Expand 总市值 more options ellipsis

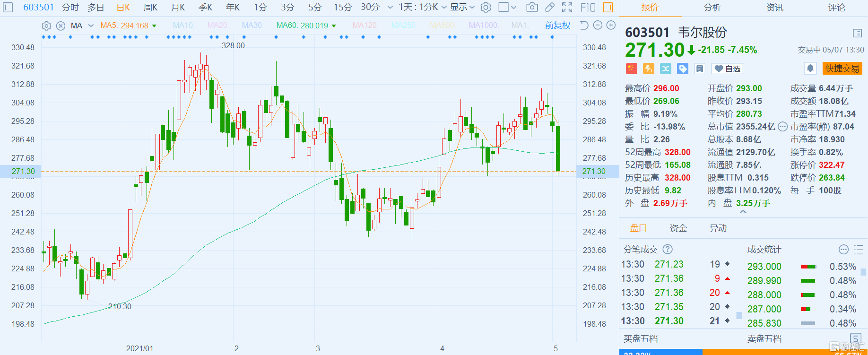click(x=782, y=127)
